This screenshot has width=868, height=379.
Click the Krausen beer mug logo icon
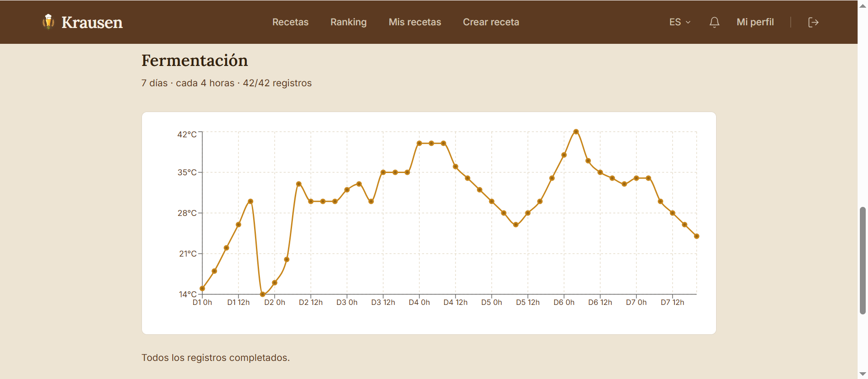click(48, 22)
